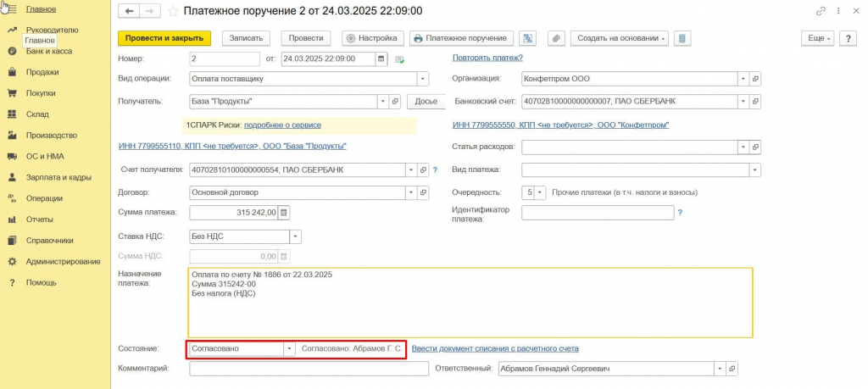This screenshot has height=389, width=868.
Task: Add document to favorites with star icon
Action: [x=173, y=11]
